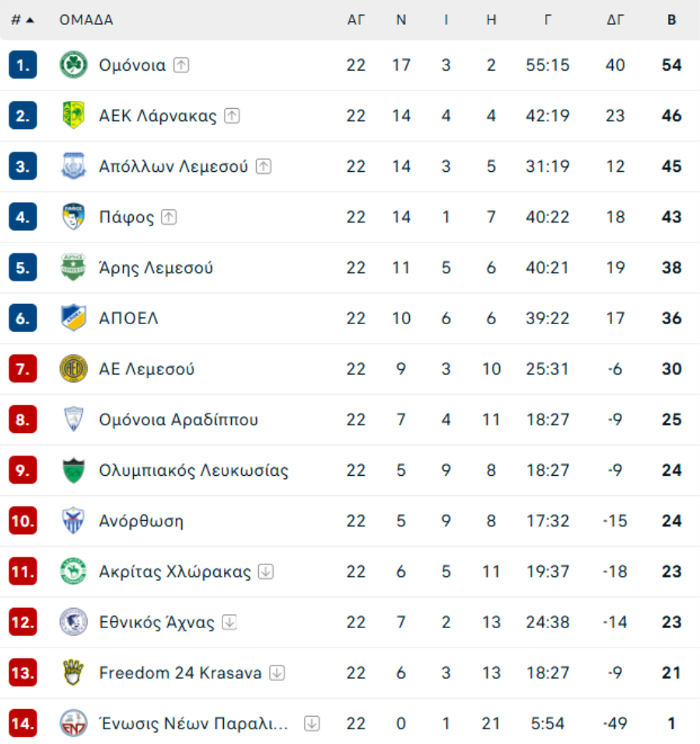Viewport: 700px width, 744px height.
Task: Click the ΑΠΟΕΛ yellow-blue crest
Action: point(73,318)
